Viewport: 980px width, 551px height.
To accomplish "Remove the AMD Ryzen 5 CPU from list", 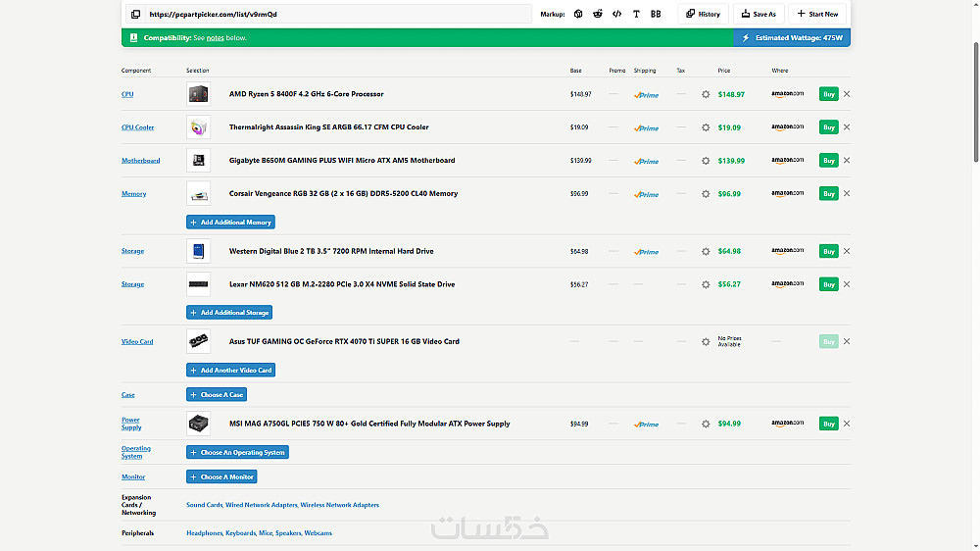I will 847,94.
